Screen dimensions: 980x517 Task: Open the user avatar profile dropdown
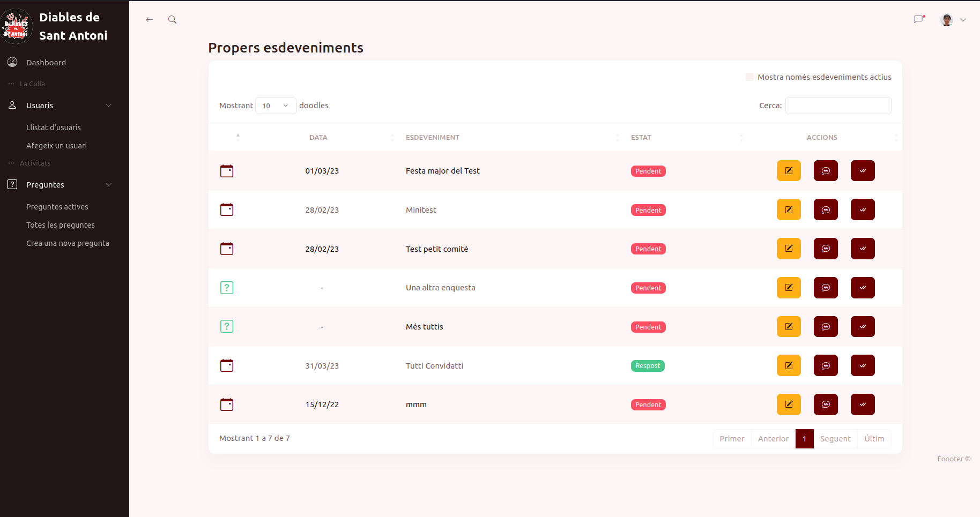(x=953, y=20)
